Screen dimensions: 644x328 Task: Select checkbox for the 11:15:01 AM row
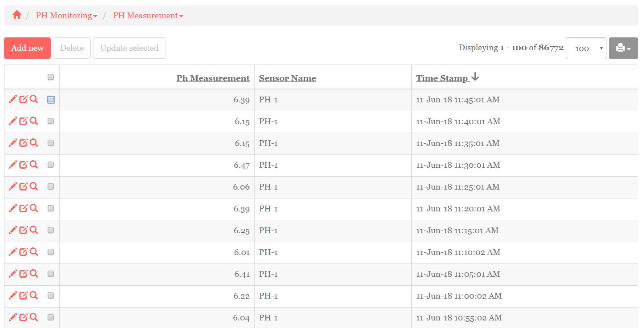pyautogui.click(x=51, y=230)
